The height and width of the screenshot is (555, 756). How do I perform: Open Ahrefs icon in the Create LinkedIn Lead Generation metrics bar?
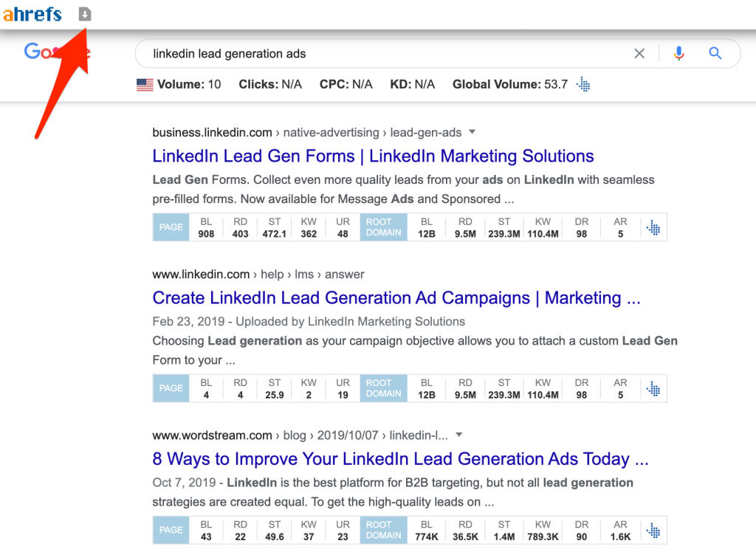(x=653, y=388)
